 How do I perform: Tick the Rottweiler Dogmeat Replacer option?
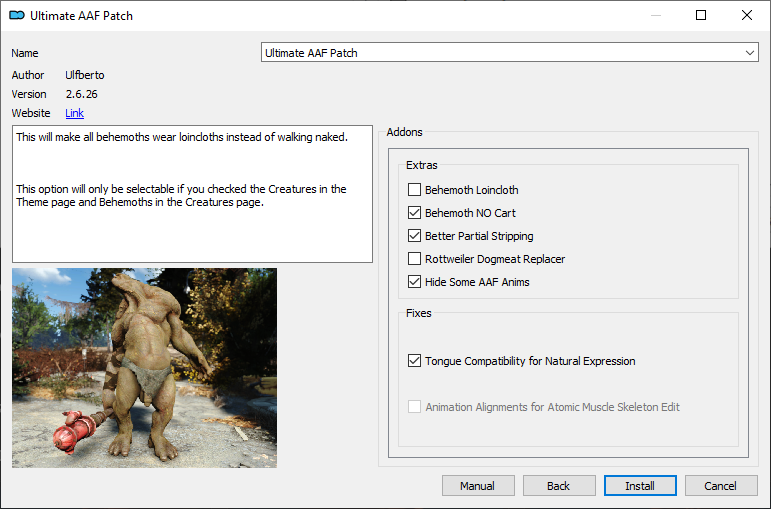click(415, 259)
